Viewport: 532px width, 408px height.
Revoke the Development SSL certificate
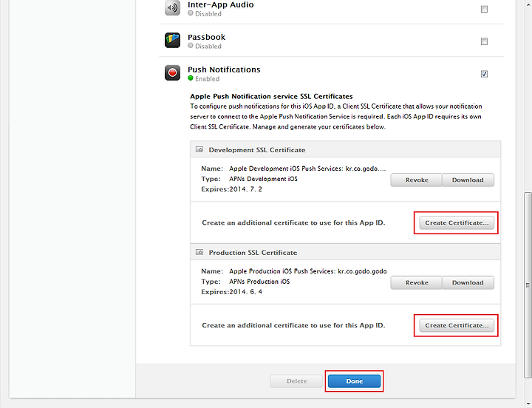[x=417, y=180]
